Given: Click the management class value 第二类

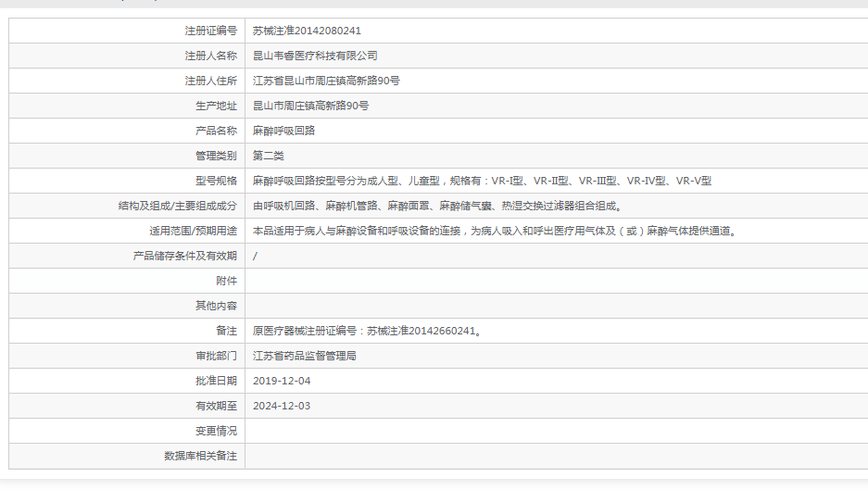Looking at the screenshot, I should point(269,156).
